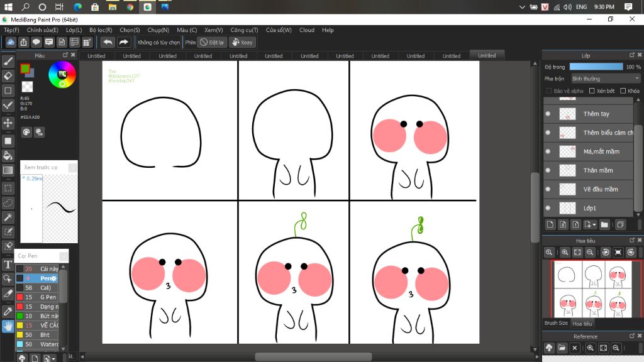Select the Bht brush preset

37,335
